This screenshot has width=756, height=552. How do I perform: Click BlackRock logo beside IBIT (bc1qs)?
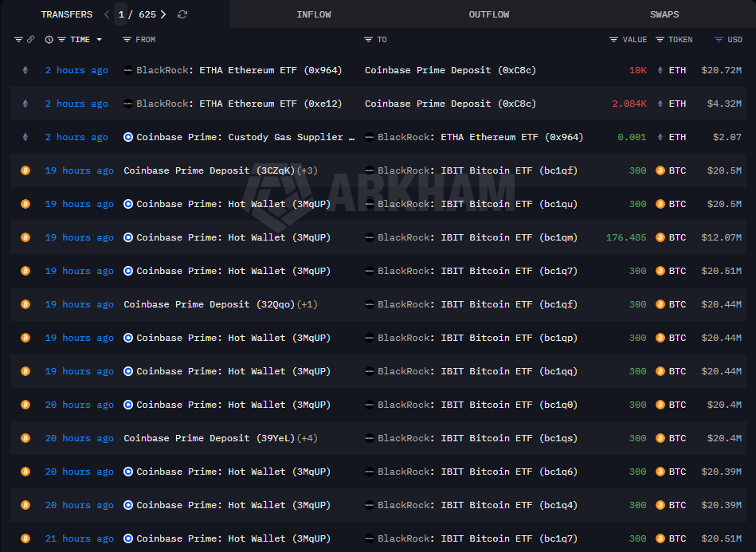click(370, 438)
